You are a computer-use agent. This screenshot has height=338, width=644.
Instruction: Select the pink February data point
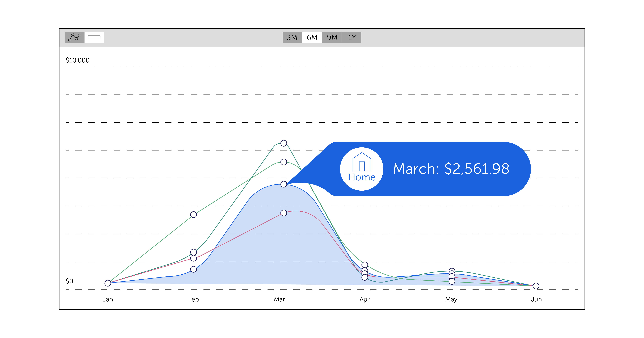[193, 258]
